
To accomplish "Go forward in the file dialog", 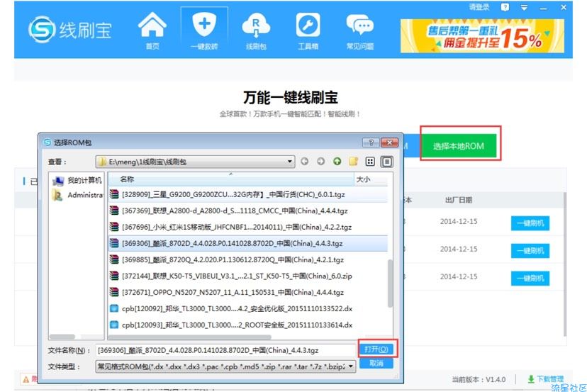I will pyautogui.click(x=321, y=162).
